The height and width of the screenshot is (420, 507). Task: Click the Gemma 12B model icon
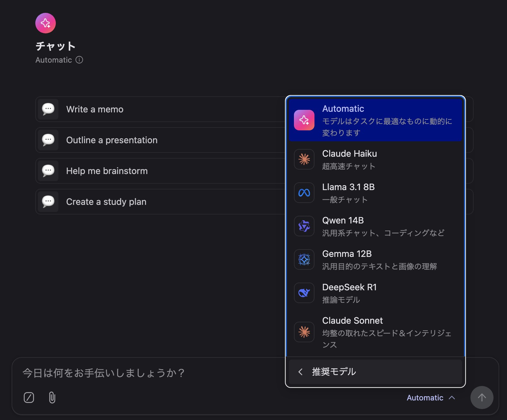(304, 259)
